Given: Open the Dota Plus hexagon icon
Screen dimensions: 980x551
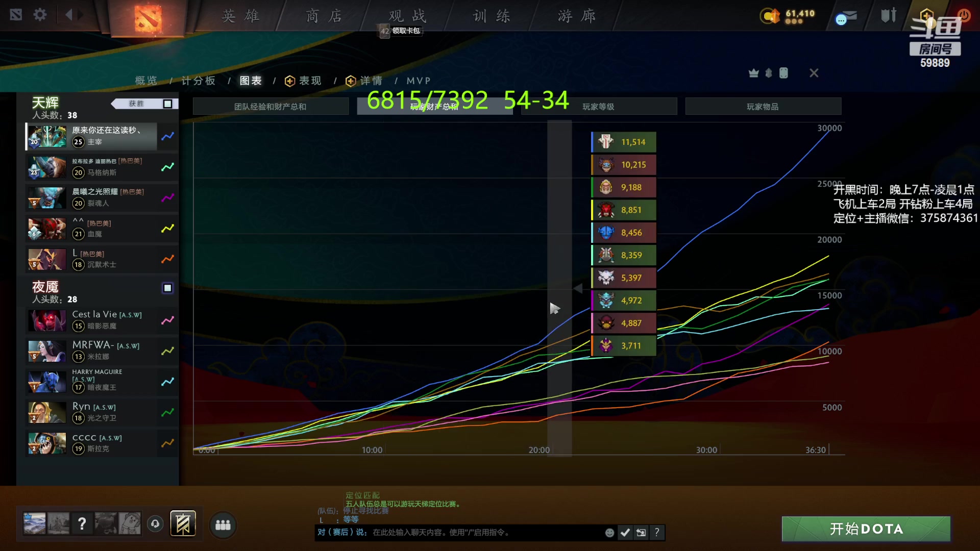Looking at the screenshot, I should tap(926, 15).
